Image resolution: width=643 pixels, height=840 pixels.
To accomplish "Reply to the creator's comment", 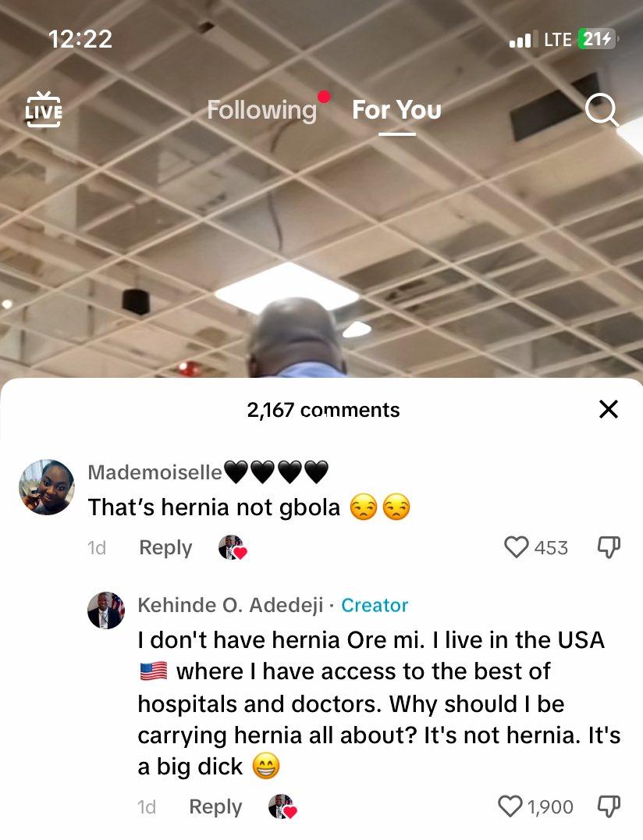I will [215, 806].
